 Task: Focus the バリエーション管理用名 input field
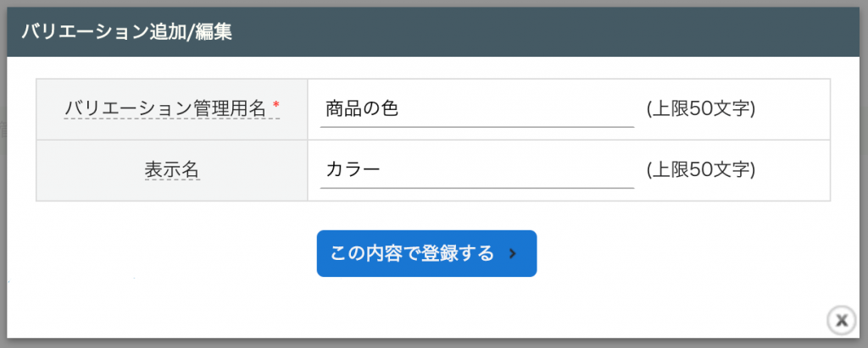tap(476, 109)
